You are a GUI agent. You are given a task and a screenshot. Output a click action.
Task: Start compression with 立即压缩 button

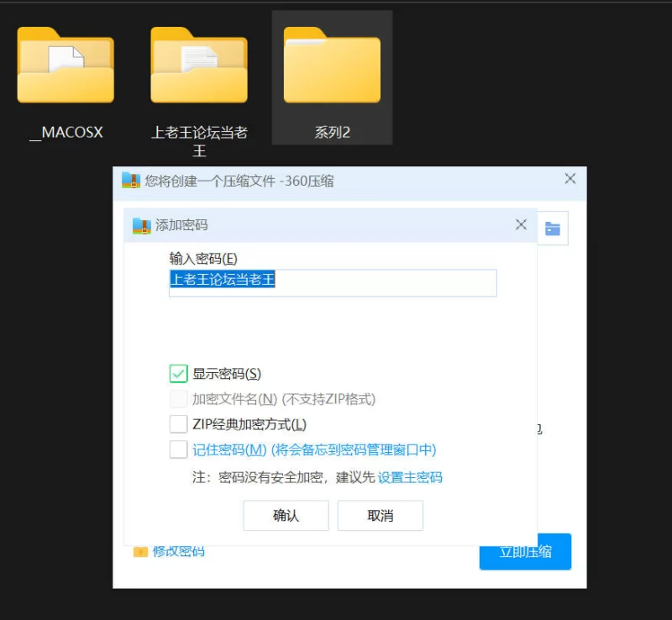point(526,551)
